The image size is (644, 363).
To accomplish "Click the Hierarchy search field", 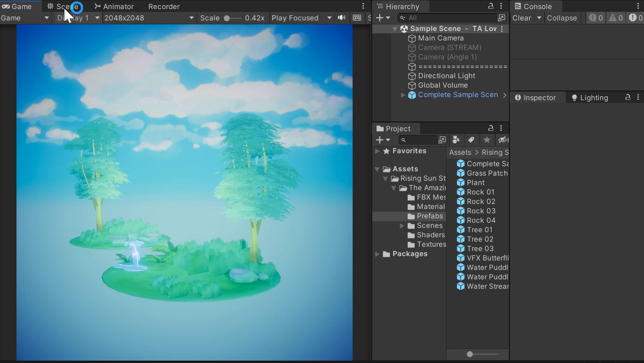I will (x=448, y=18).
